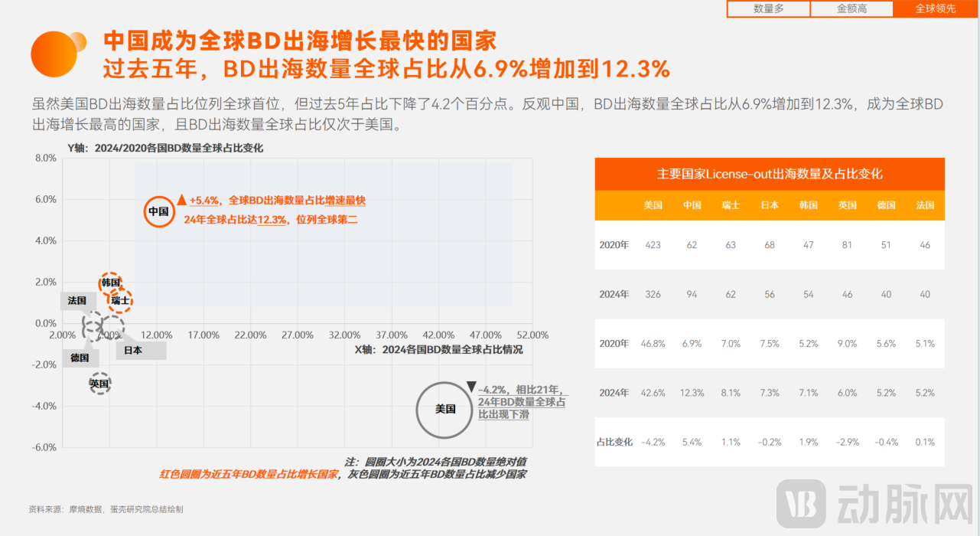Select the active 全球领先 tab

[x=935, y=8]
